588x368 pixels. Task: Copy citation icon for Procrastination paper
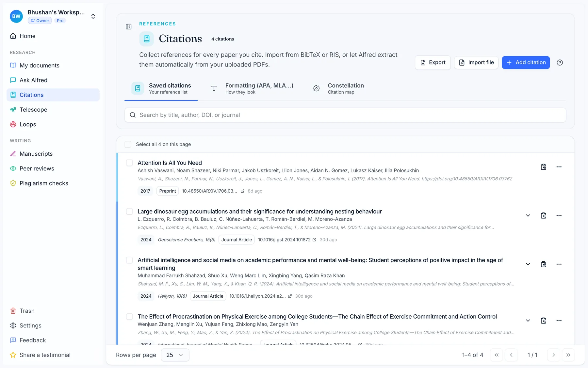(x=543, y=321)
